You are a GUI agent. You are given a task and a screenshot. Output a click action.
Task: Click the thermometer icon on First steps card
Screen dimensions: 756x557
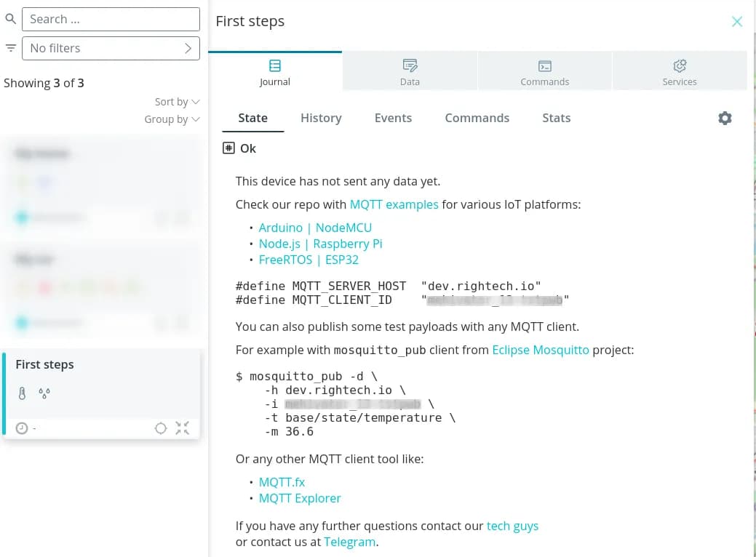(x=23, y=393)
